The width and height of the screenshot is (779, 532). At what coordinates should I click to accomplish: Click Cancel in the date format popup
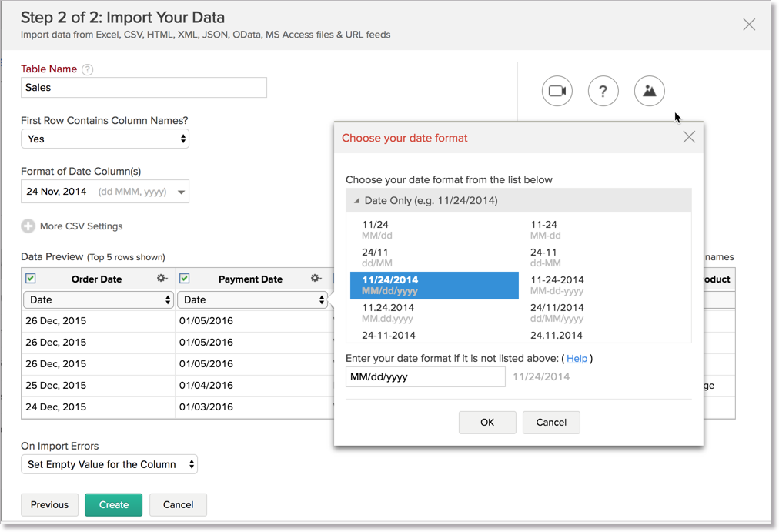[x=551, y=422]
